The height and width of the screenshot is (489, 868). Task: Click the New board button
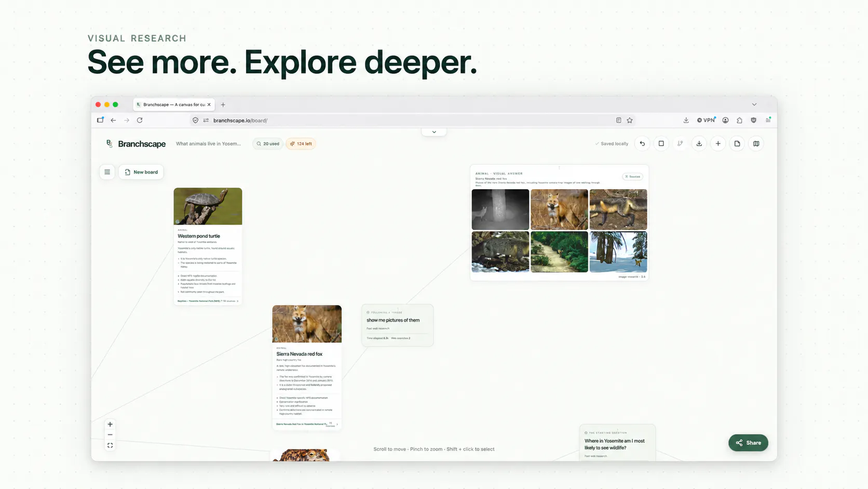[x=141, y=172]
